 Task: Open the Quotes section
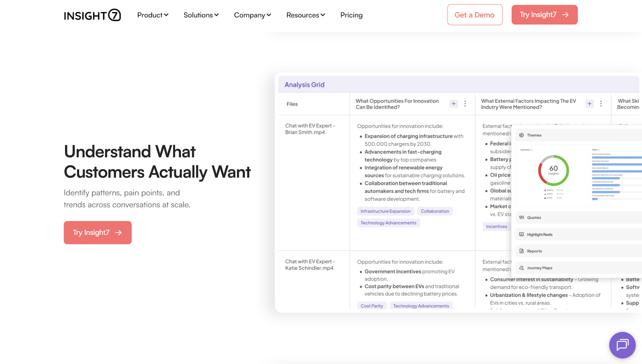(x=579, y=218)
